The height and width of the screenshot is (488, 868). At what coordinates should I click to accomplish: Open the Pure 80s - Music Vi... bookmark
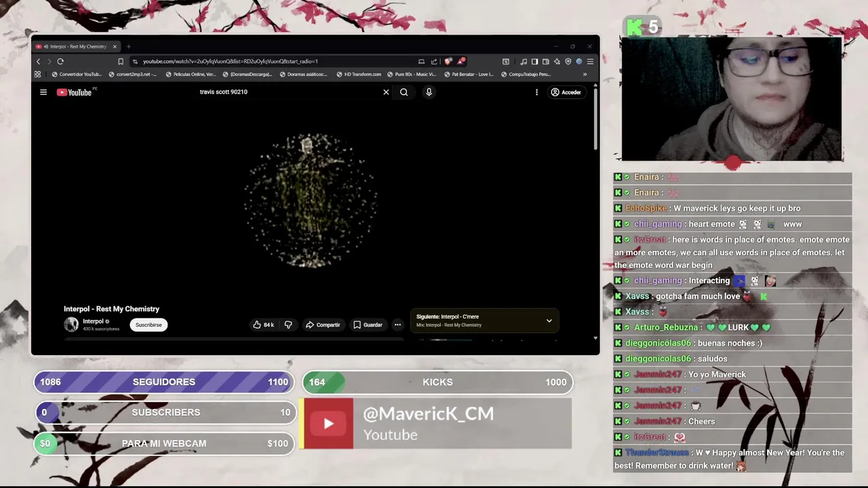pos(412,75)
